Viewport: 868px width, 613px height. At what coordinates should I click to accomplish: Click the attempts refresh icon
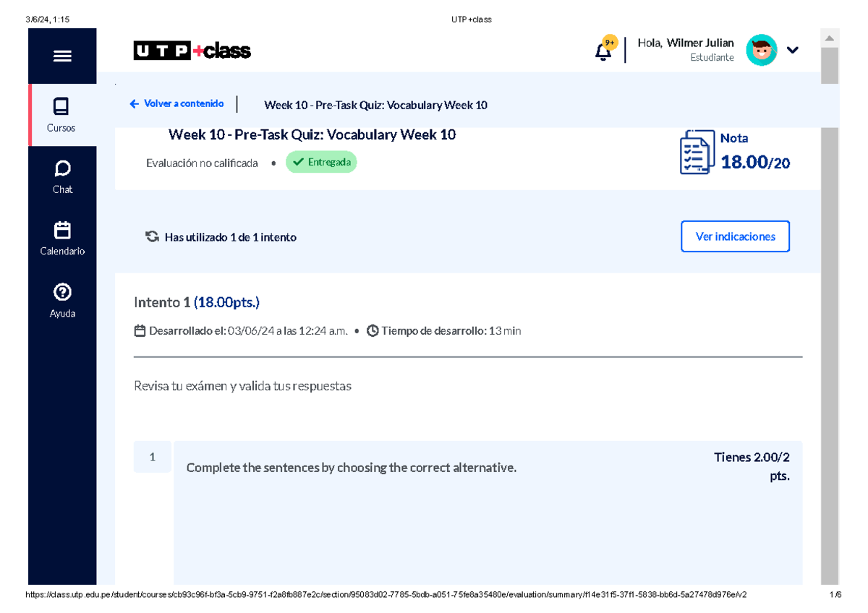point(151,236)
